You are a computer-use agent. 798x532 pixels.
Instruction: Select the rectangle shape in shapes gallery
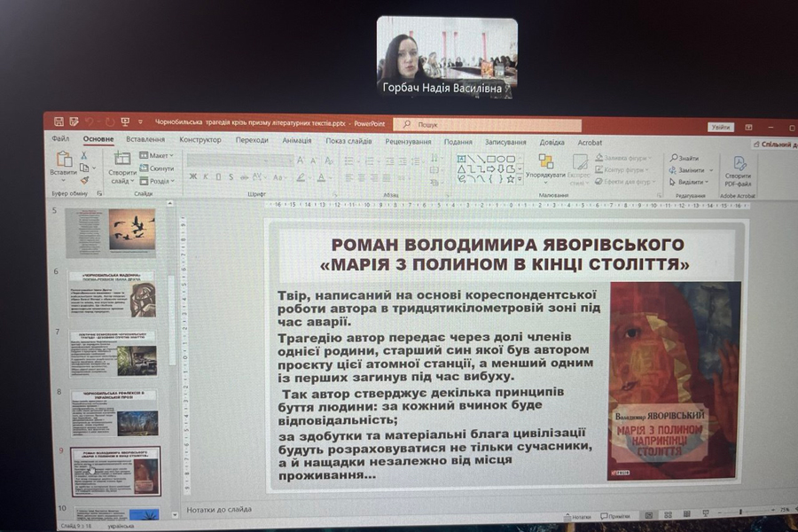pos(491,159)
